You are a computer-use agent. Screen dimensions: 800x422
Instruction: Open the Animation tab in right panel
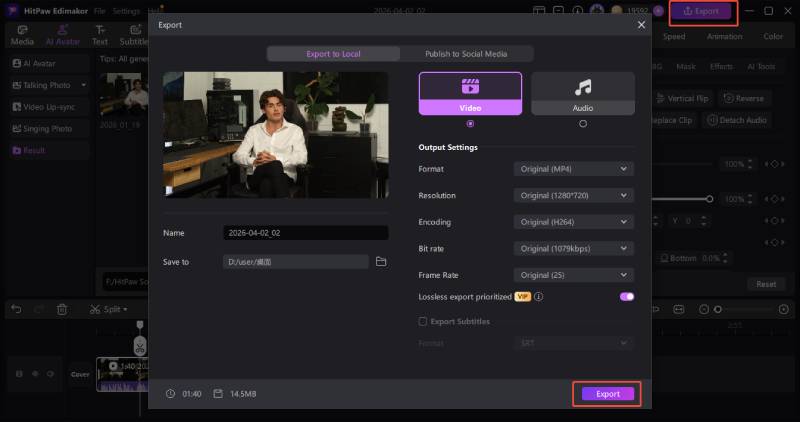[x=724, y=36]
